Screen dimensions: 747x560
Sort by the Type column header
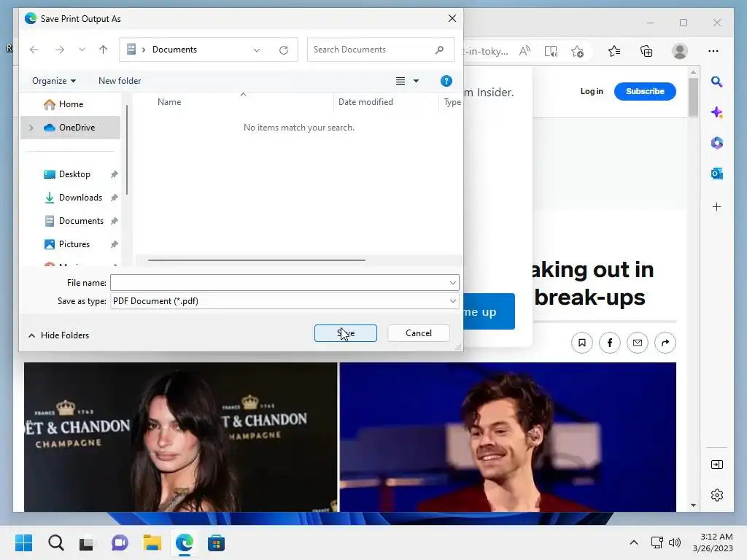451,102
